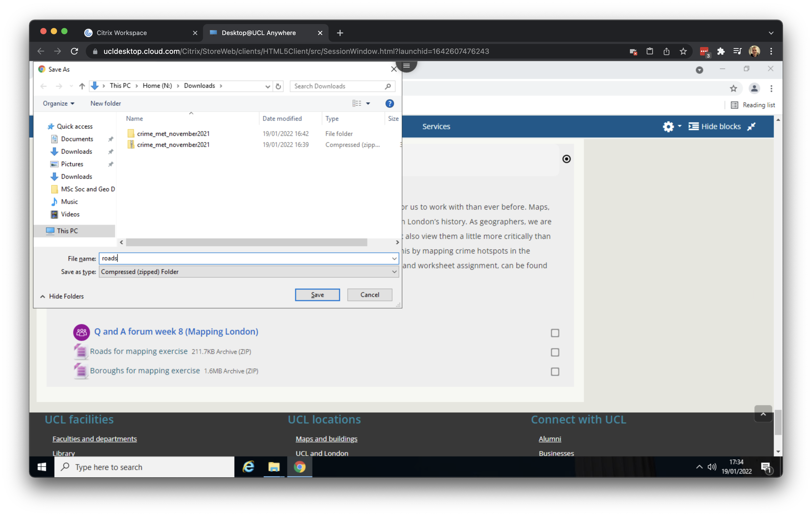Open Internet Explorer from the taskbar
Screen dimensions: 812x516
[249, 467]
